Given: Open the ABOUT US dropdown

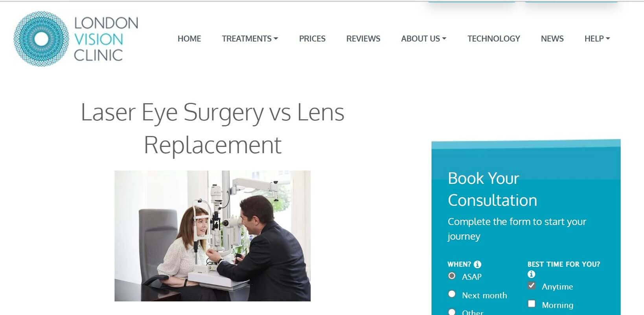Looking at the screenshot, I should 424,39.
